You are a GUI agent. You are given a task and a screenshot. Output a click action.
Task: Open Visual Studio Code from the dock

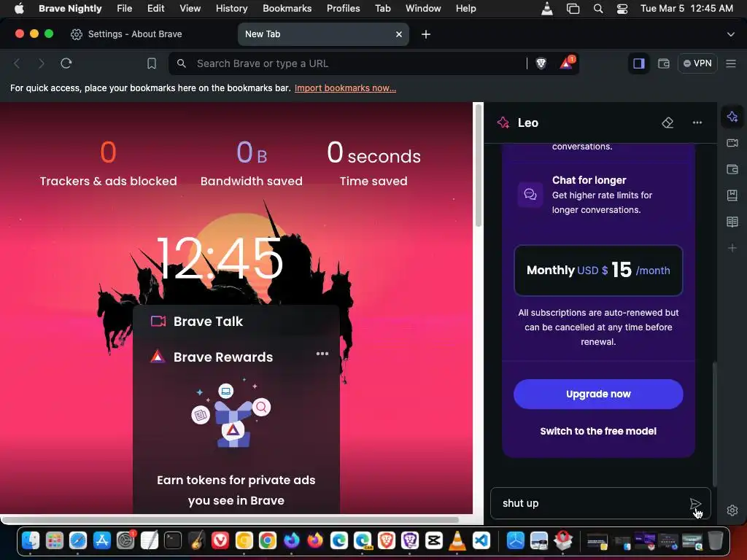(x=481, y=540)
